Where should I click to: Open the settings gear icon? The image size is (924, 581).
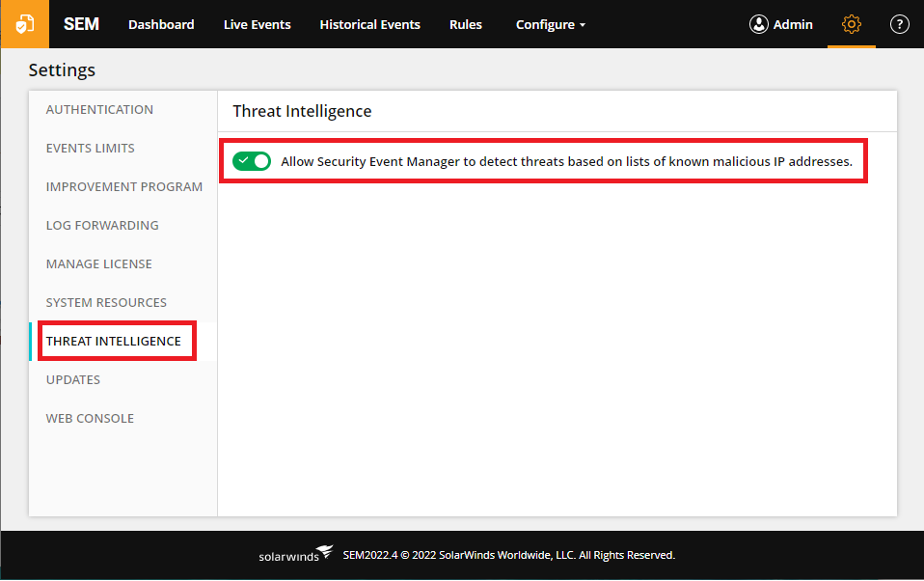click(851, 24)
